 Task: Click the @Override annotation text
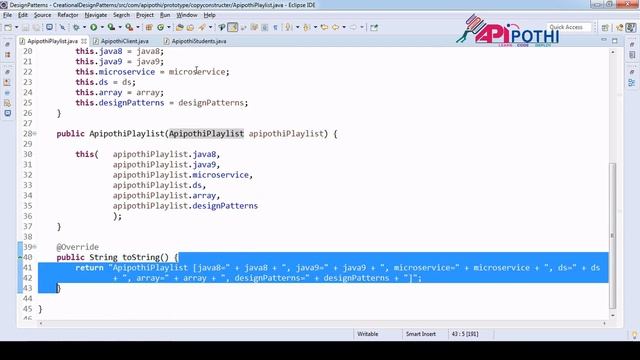(x=78, y=247)
